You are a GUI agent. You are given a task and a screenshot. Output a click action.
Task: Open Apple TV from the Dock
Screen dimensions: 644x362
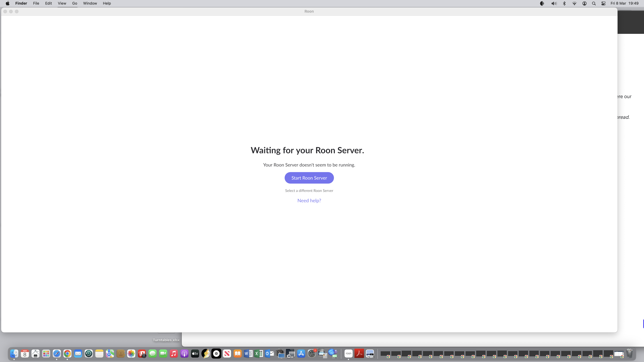(195, 354)
